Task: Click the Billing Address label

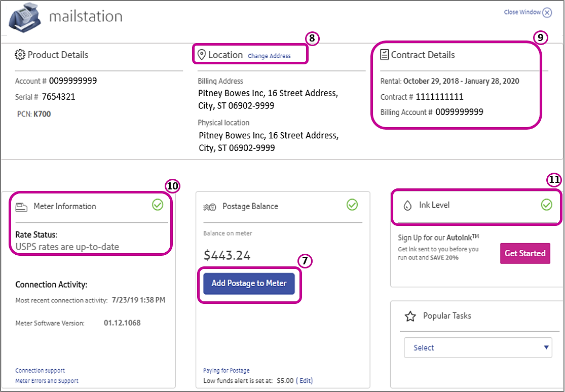Action: point(220,81)
